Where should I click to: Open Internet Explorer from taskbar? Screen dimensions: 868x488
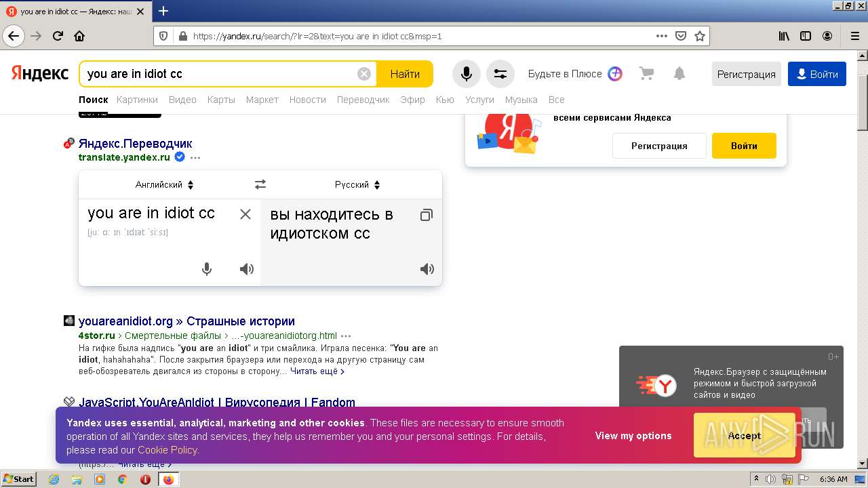pos(54,479)
